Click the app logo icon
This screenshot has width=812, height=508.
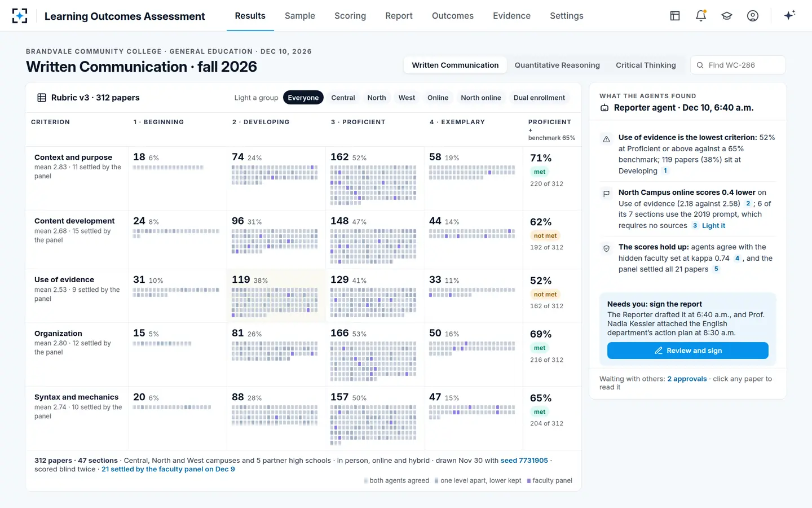click(20, 16)
